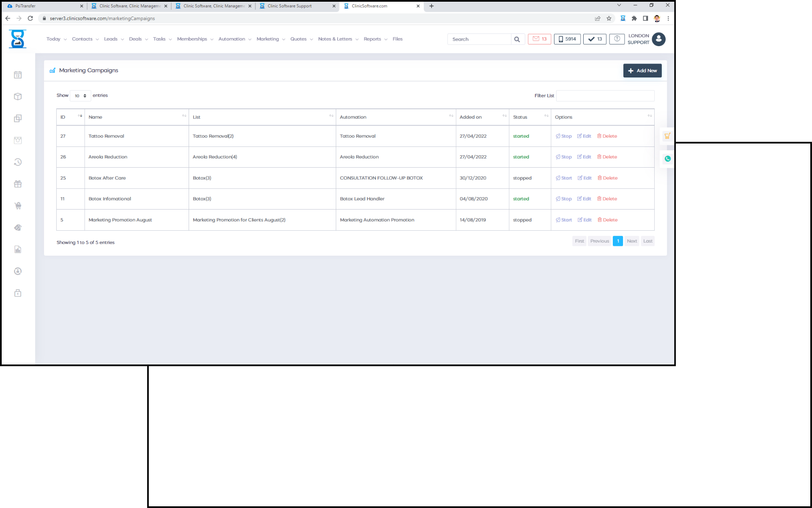
Task: Open the Show entries count dropdown
Action: pyautogui.click(x=80, y=96)
